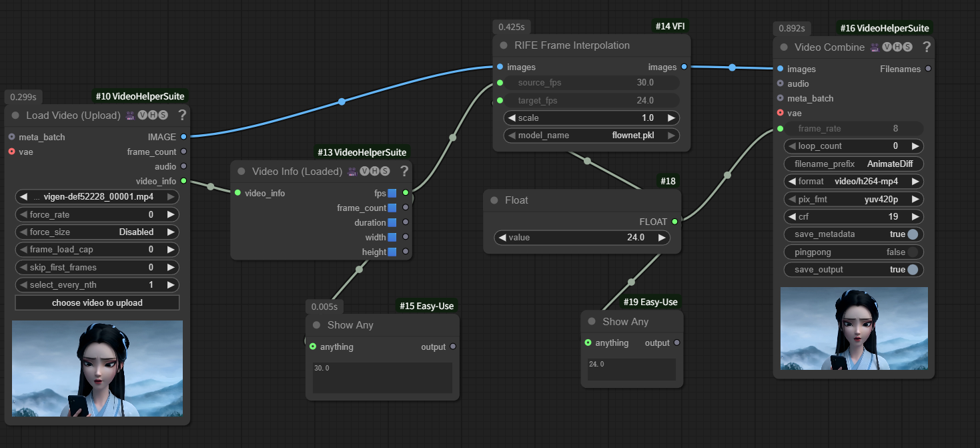
Task: Click the frame_count output socket on Load Video
Action: 183,152
